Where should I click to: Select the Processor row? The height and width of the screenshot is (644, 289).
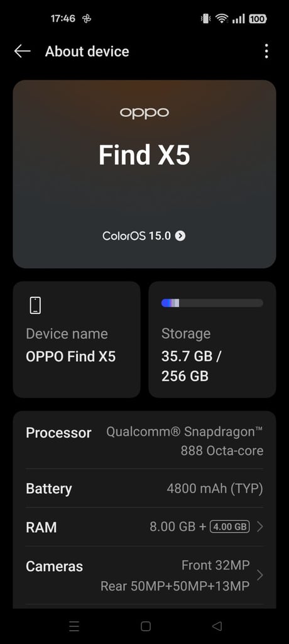[144, 441]
